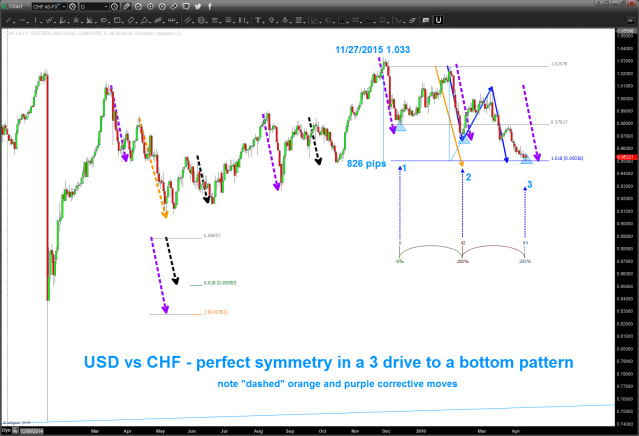The height and width of the screenshot is (436, 639).
Task: Select the text annotation tool
Action: [x=257, y=20]
